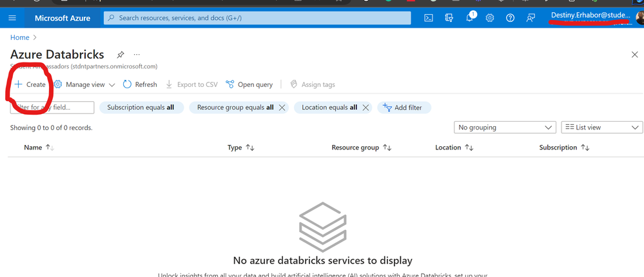Click the Create button

coord(30,84)
